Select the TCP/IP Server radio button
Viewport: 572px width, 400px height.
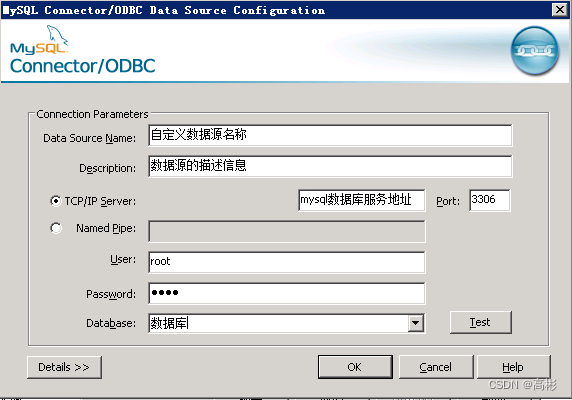(x=55, y=201)
